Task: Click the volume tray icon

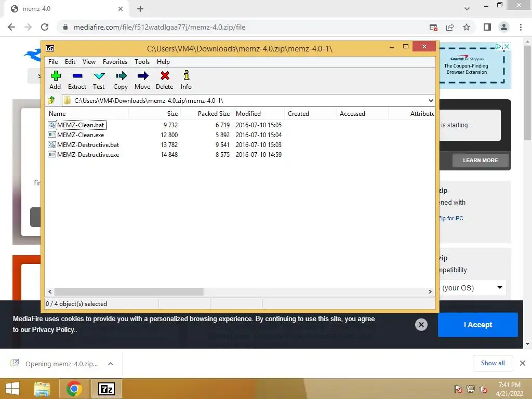Action: [483, 390]
